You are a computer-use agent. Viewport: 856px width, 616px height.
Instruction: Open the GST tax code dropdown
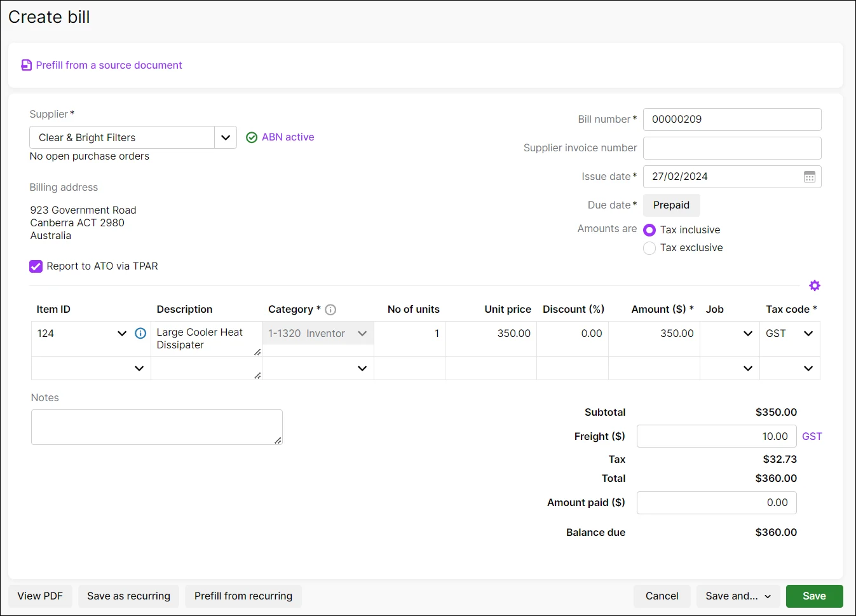point(808,333)
